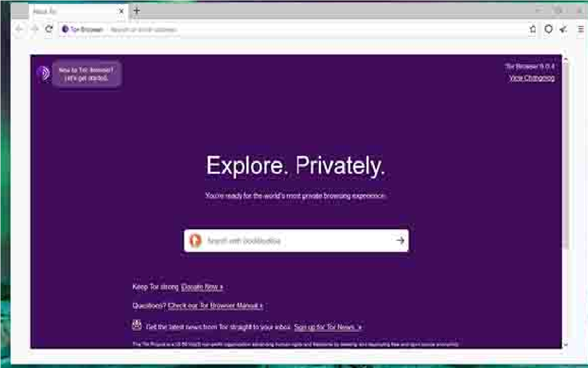Open a new tab with plus button
The image size is (588, 368).
click(137, 10)
